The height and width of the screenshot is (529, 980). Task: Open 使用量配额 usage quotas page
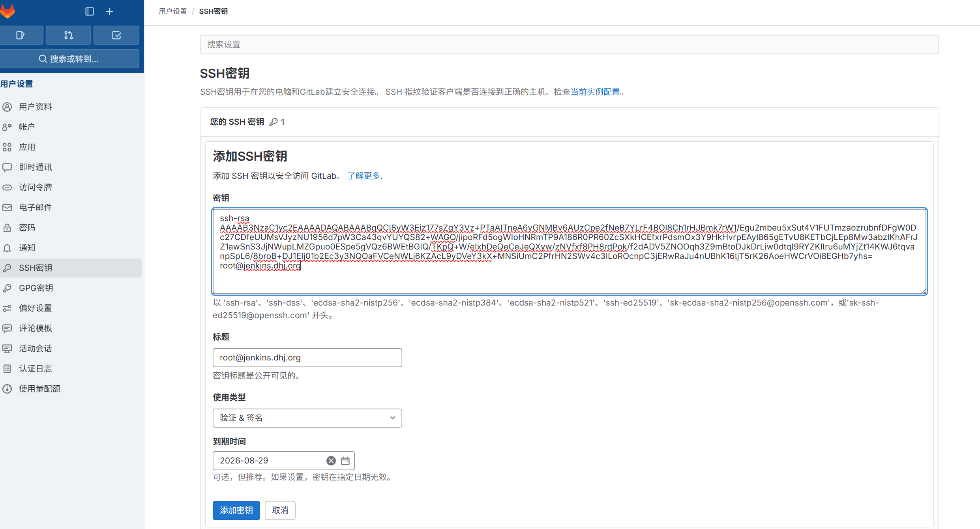coord(71,388)
